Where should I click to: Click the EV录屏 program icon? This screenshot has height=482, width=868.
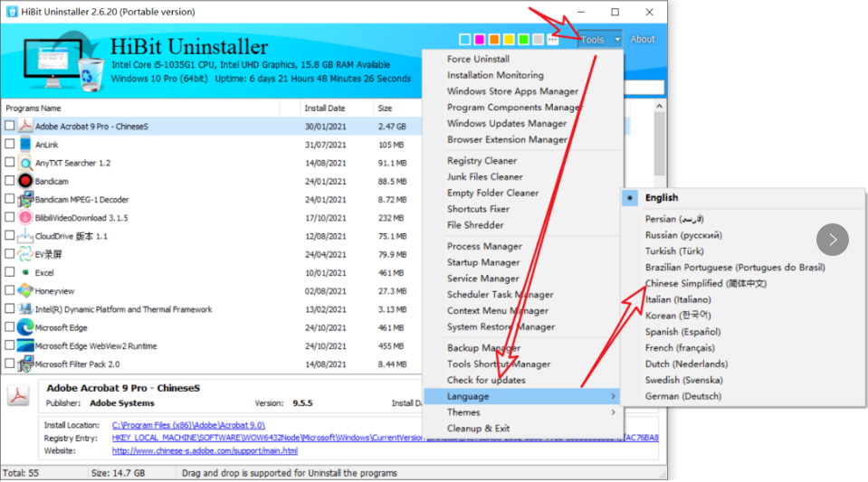pos(25,254)
